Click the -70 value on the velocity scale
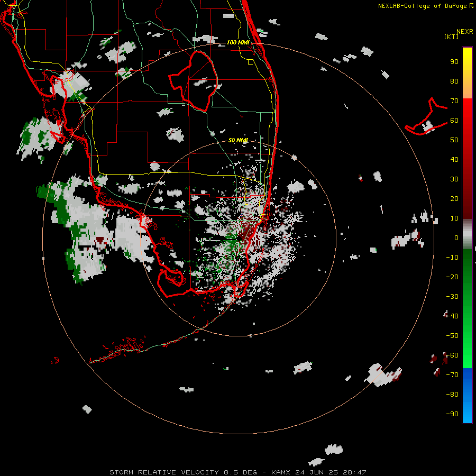Image resolution: width=476 pixels, height=476 pixels. click(452, 375)
